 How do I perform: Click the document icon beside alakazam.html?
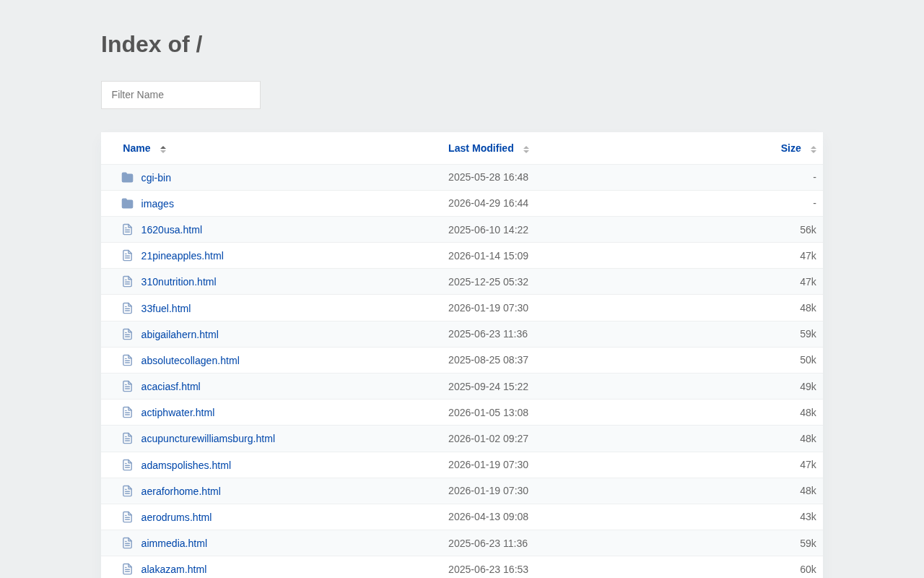[127, 569]
